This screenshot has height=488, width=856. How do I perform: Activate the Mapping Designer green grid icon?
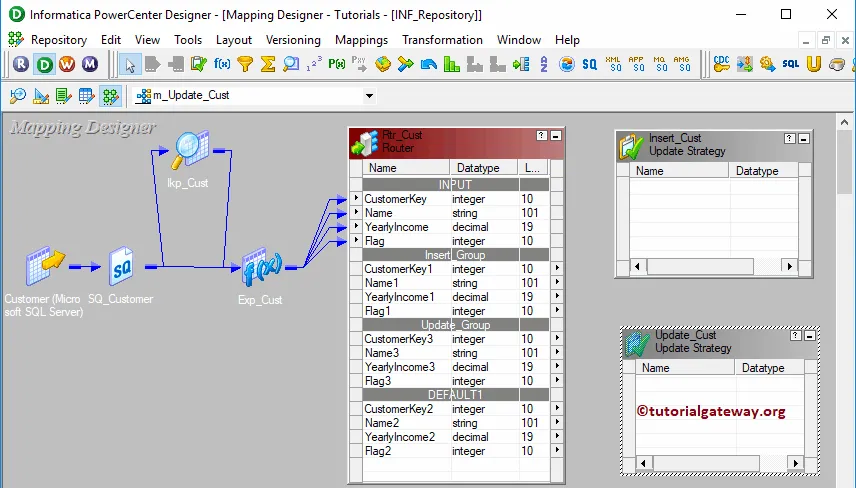point(110,96)
